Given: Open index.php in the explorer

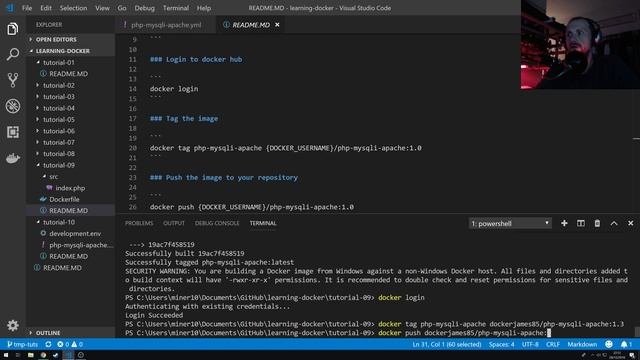Looking at the screenshot, I should [x=70, y=188].
